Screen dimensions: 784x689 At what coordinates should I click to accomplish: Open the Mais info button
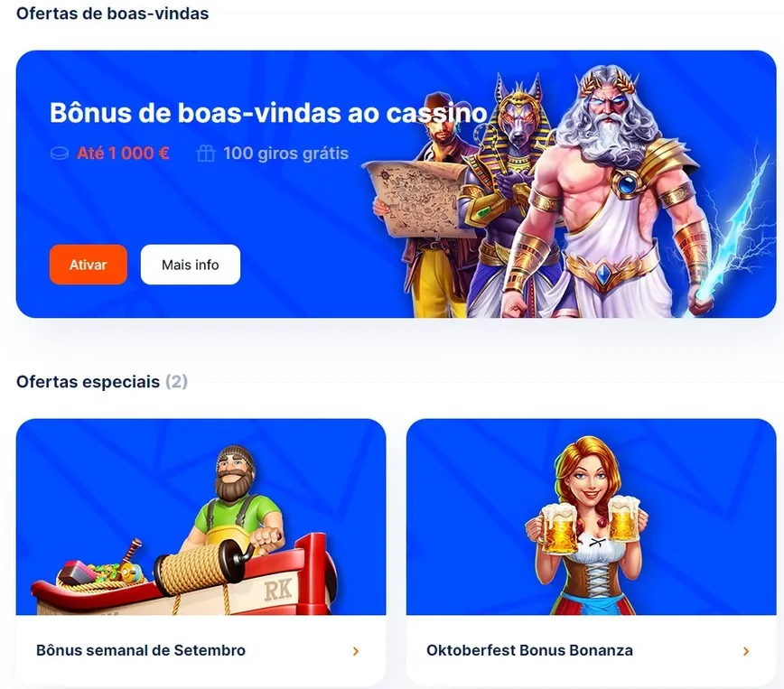(190, 265)
